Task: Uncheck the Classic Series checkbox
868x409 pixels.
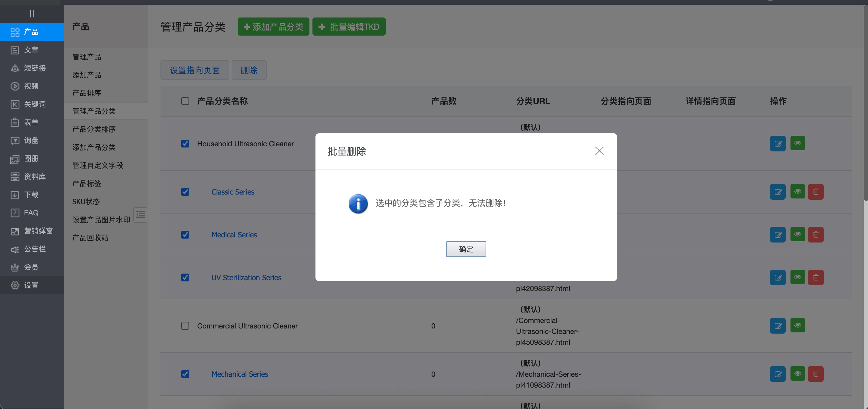Action: [185, 192]
